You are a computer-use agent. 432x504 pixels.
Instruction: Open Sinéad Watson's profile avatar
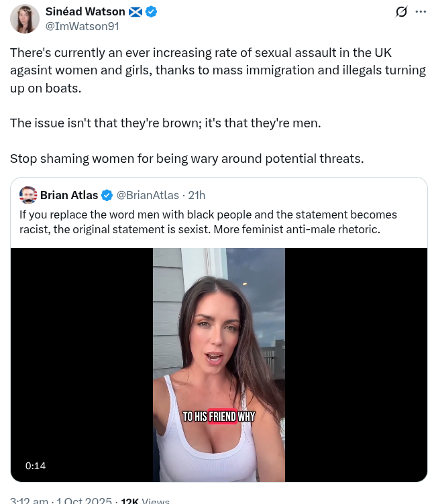(25, 19)
